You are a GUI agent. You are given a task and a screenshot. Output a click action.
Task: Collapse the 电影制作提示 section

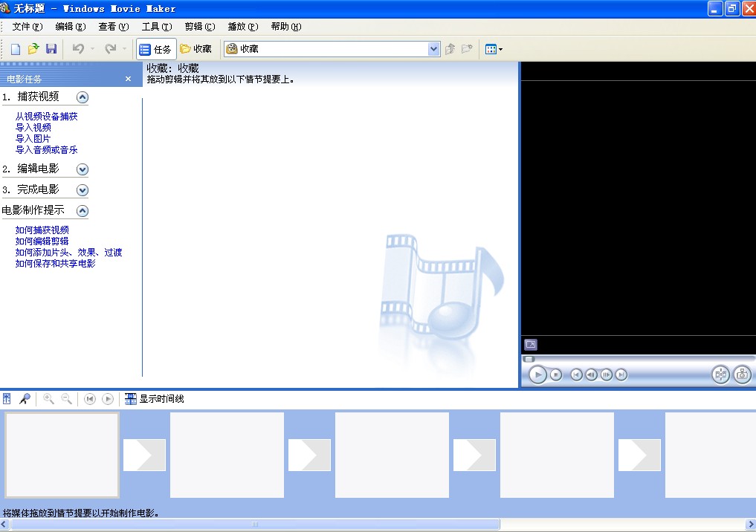[83, 210]
